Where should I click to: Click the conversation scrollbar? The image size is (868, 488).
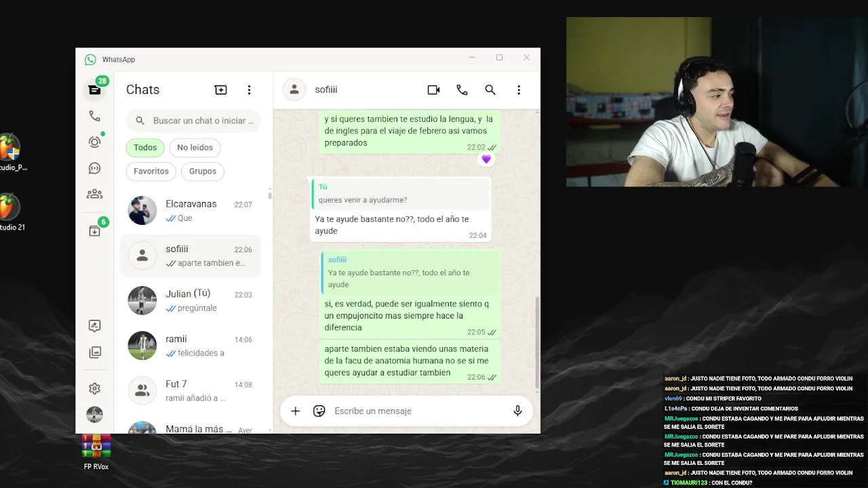537,342
